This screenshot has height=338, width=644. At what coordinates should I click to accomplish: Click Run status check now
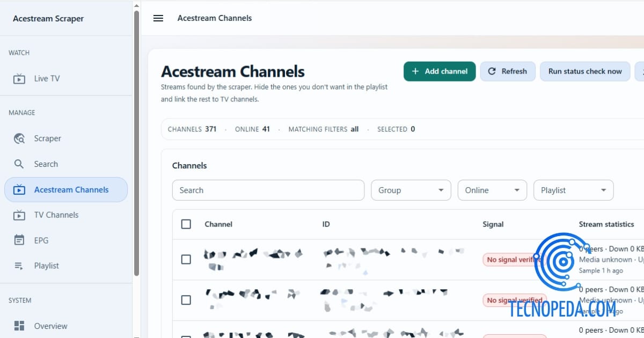(585, 71)
